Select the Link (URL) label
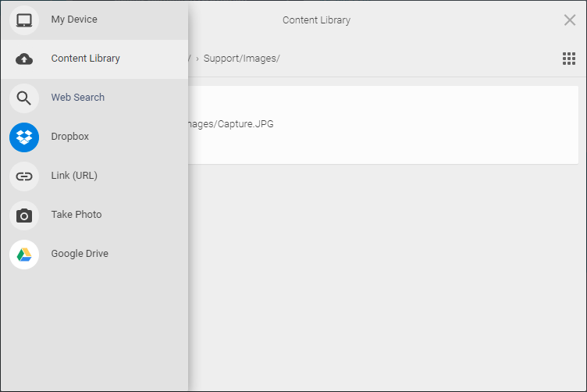587x392 pixels. pos(74,176)
